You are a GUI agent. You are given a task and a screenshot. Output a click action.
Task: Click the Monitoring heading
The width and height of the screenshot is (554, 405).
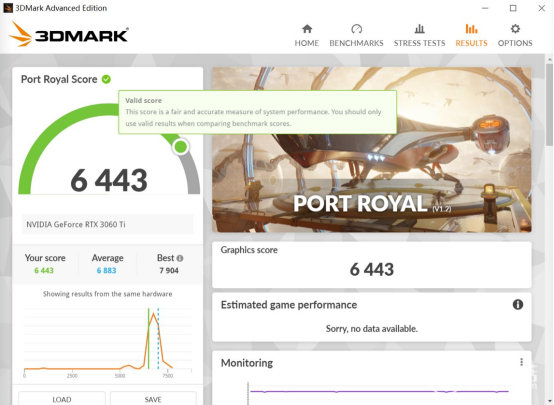247,363
